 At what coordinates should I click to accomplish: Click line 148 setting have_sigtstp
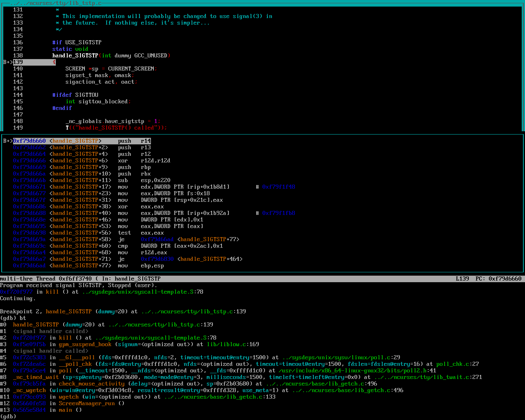pyautogui.click(x=113, y=121)
